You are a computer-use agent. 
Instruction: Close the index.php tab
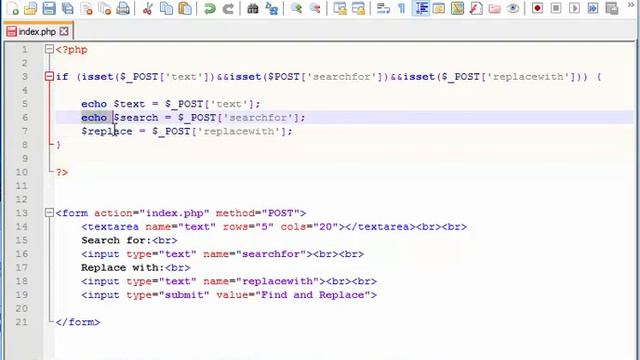click(64, 31)
